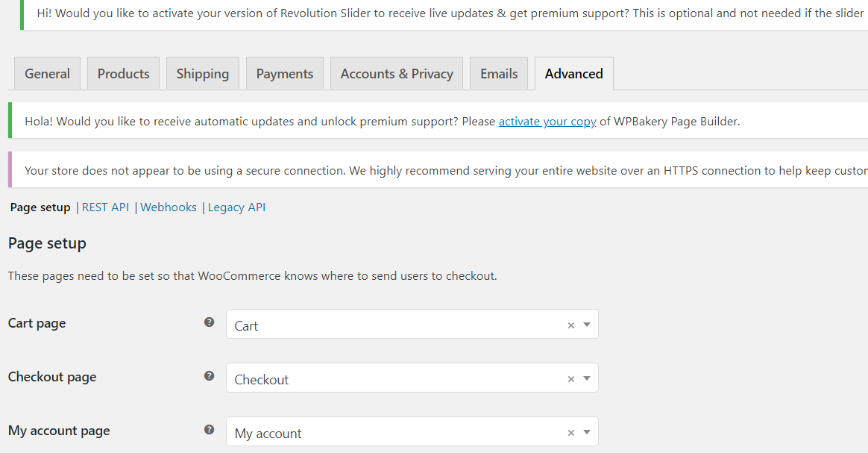868x453 pixels.
Task: Go to the Shipping tab
Action: coord(202,74)
